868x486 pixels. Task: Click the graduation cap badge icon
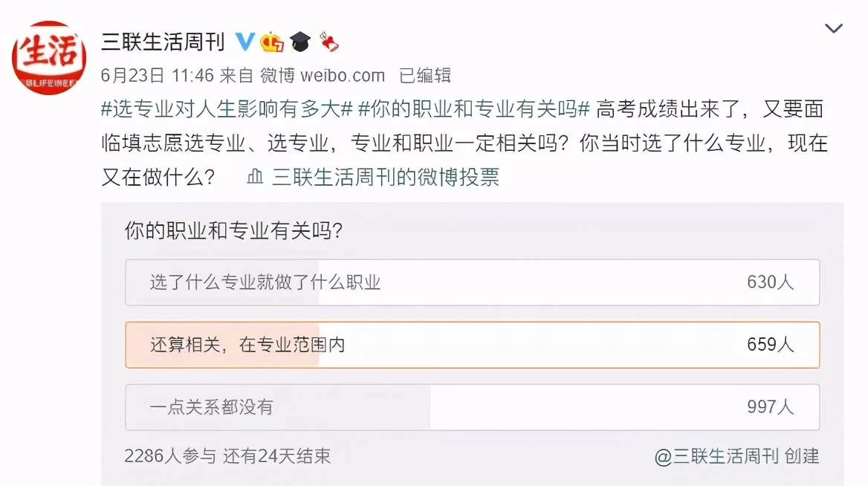click(300, 42)
